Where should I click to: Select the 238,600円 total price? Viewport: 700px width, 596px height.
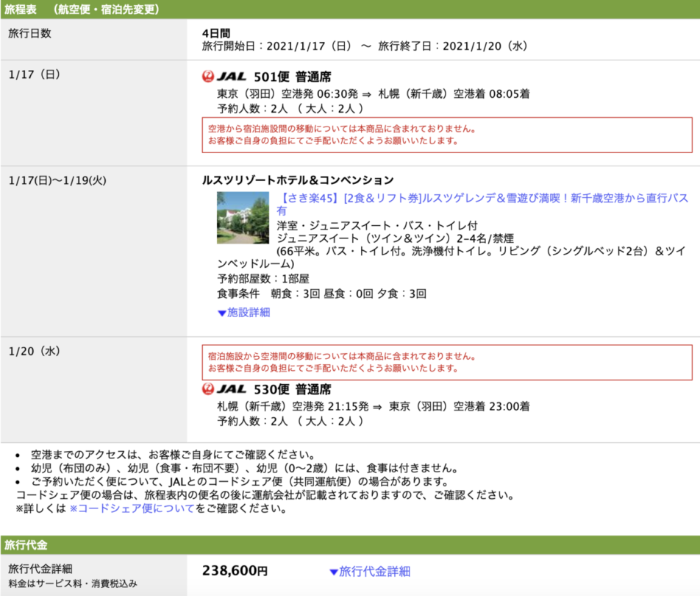click(x=235, y=570)
